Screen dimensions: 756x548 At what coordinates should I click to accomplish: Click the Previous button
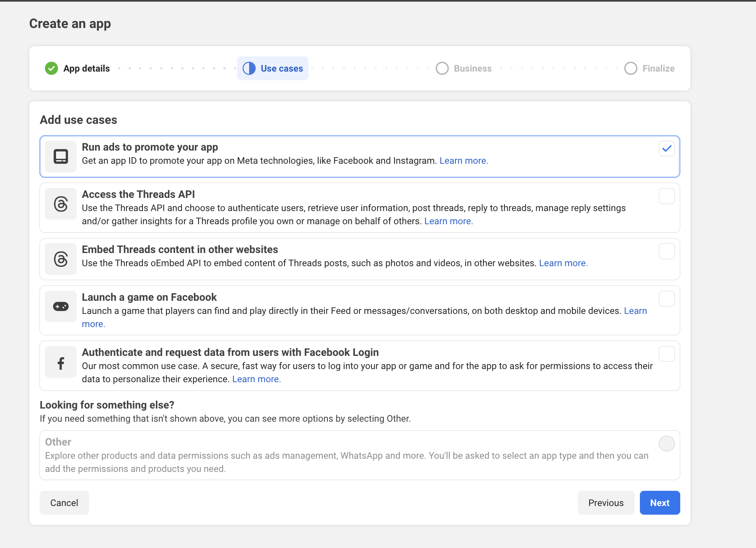point(606,503)
